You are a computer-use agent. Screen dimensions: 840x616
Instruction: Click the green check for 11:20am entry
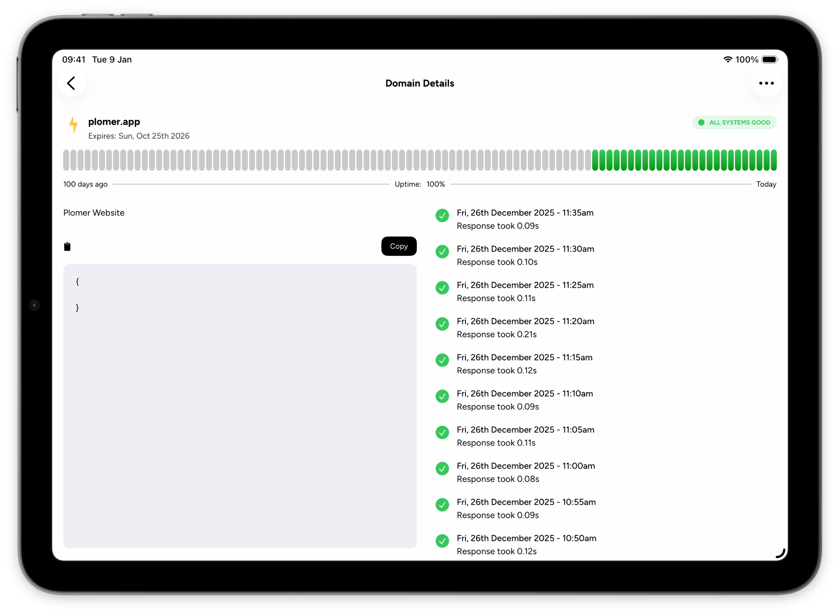(442, 324)
